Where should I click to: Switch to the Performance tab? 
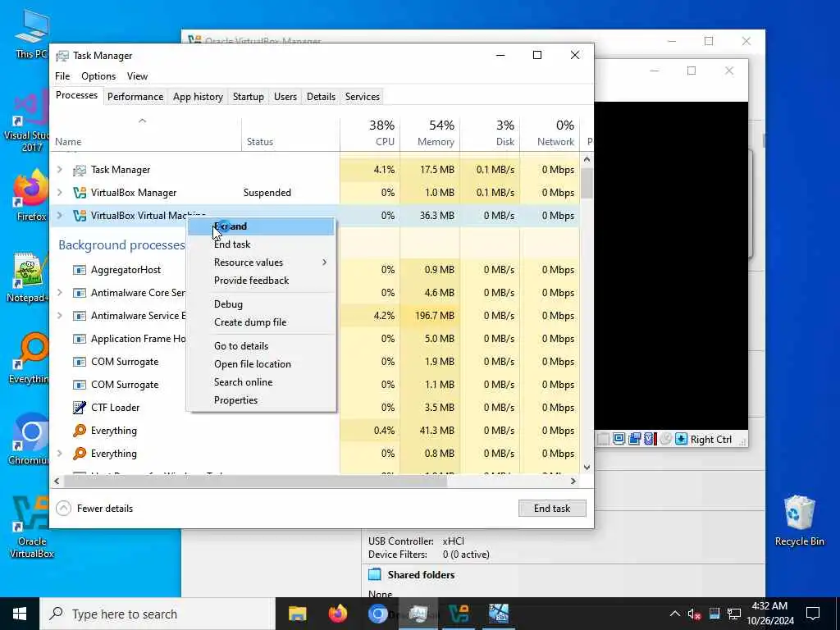[135, 97]
